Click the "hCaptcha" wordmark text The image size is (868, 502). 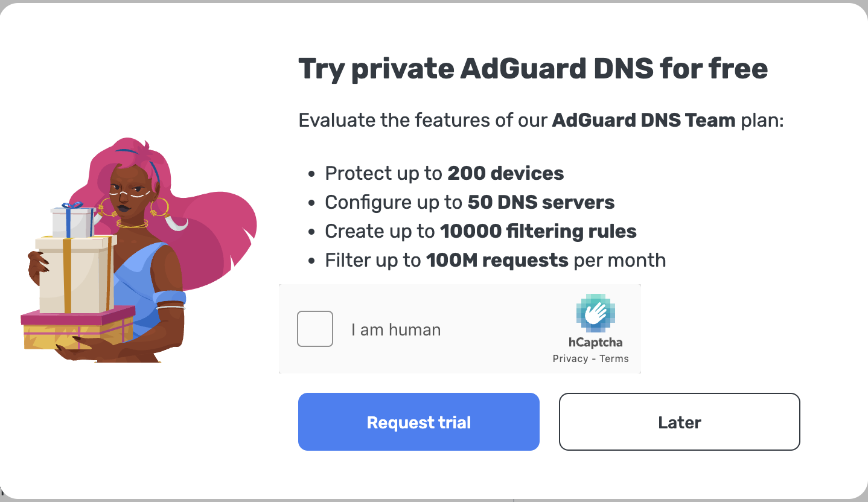[x=595, y=343]
